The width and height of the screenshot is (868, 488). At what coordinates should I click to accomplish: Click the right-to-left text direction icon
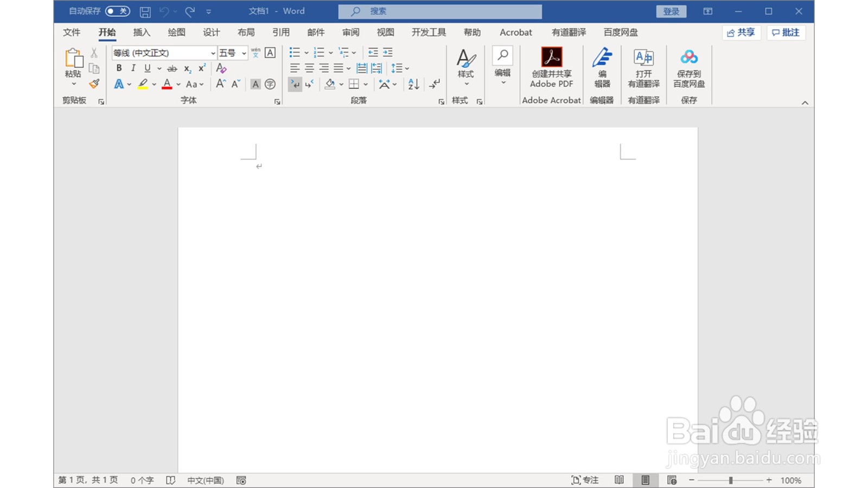tap(309, 84)
